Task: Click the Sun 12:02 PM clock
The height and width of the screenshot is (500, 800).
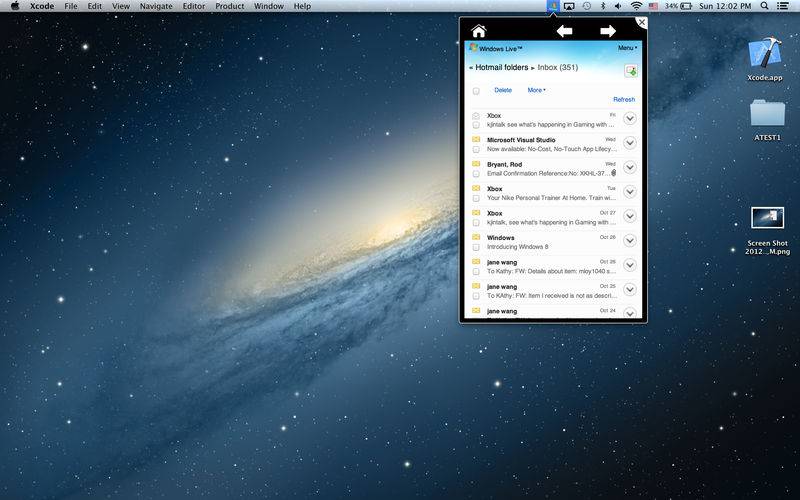Action: pos(725,6)
